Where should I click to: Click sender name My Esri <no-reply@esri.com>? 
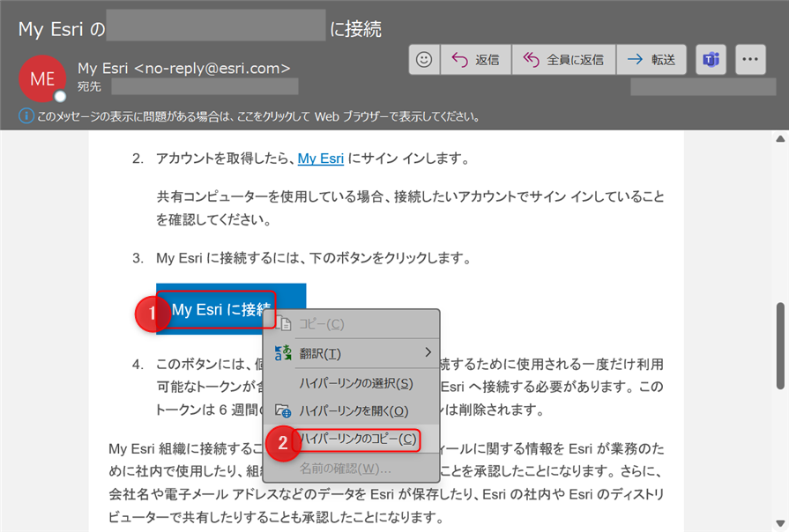184,68
